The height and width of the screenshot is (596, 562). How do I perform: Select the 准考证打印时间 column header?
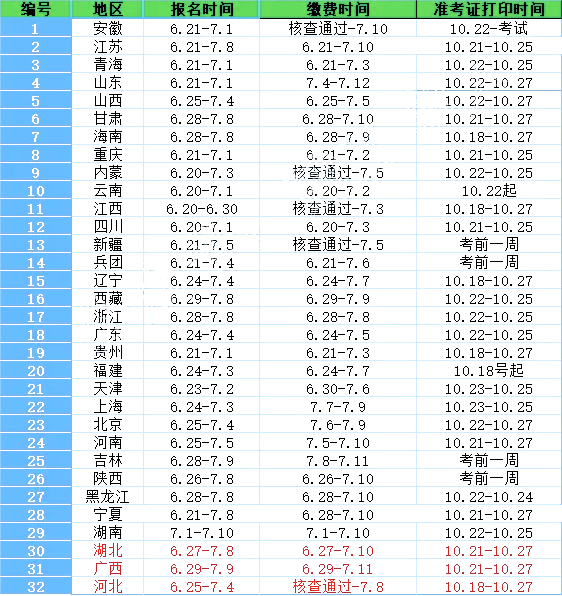coord(489,9)
